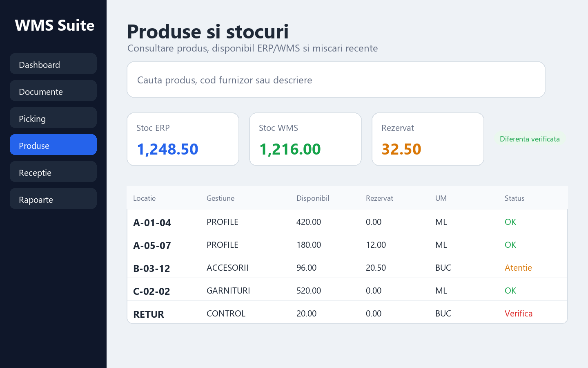Click GARNITURI gestiune cell
The image size is (588, 368).
coord(228,291)
